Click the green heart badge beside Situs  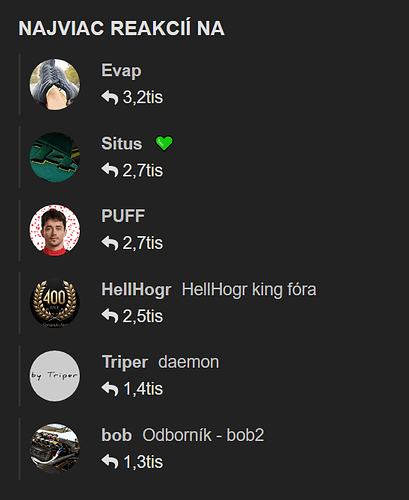click(164, 144)
